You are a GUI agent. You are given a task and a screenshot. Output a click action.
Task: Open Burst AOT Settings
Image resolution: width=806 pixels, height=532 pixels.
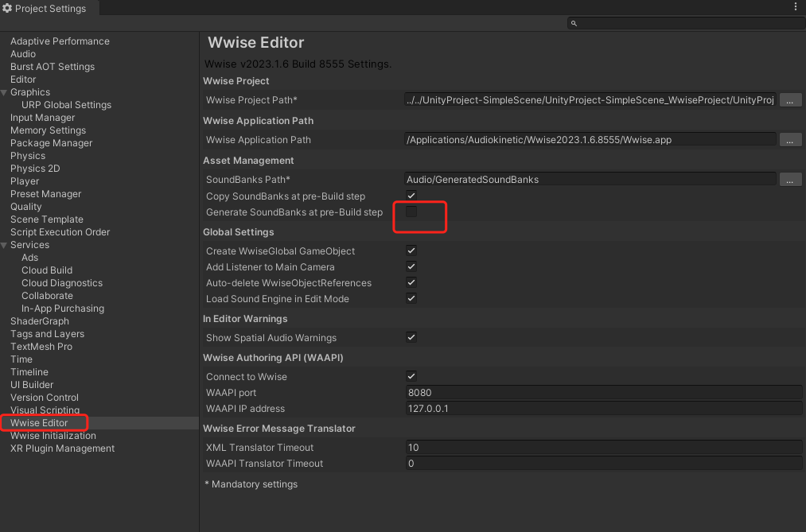pos(53,67)
